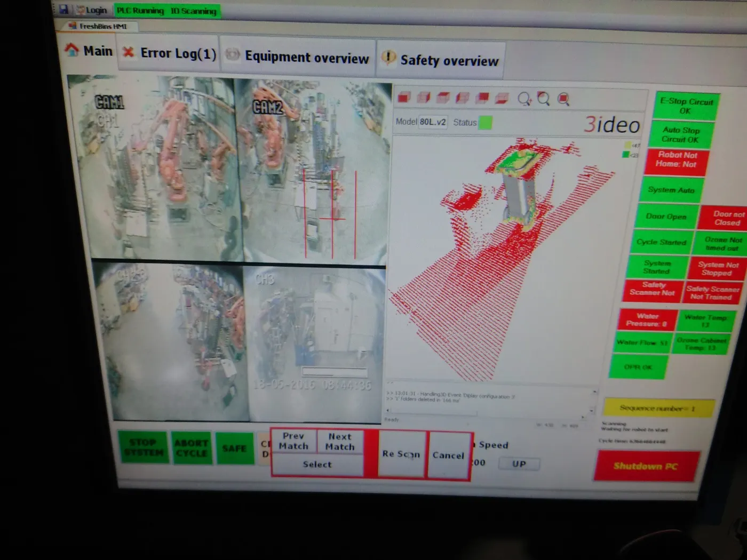Click the Re Scan button
This screenshot has width=747, height=560.
coord(401,454)
